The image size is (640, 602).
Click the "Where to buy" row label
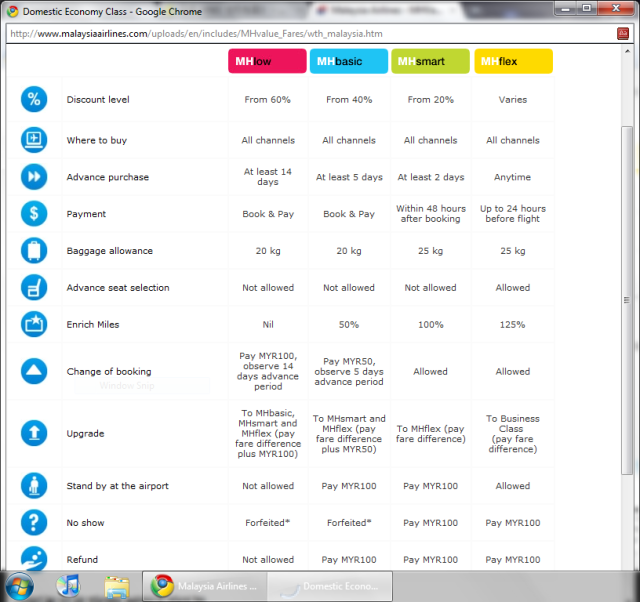point(97,140)
